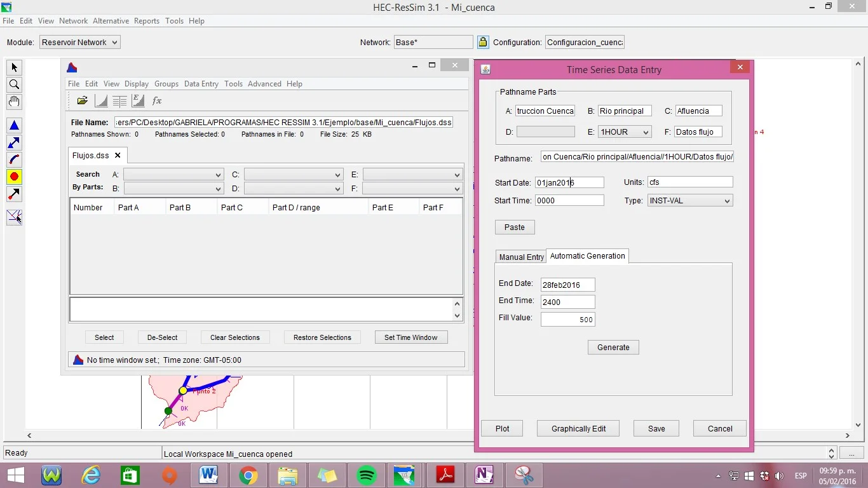Click the Clear Selections button
The height and width of the screenshot is (488, 868).
click(x=235, y=337)
